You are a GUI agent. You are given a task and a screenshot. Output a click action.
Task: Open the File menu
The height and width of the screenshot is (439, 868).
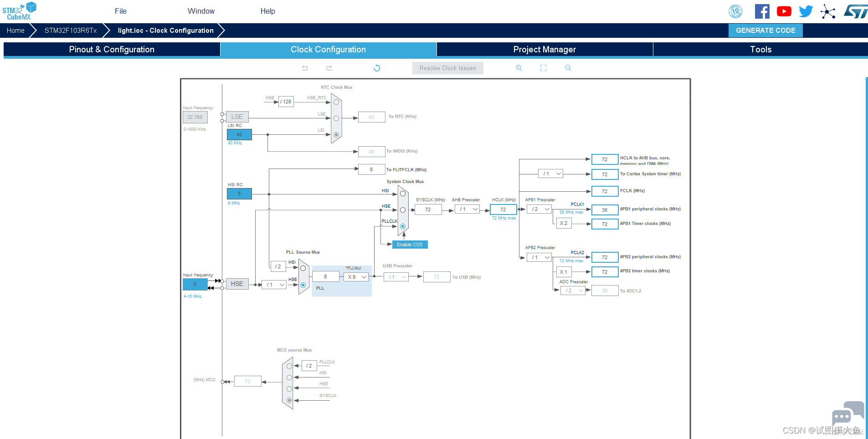coord(121,11)
